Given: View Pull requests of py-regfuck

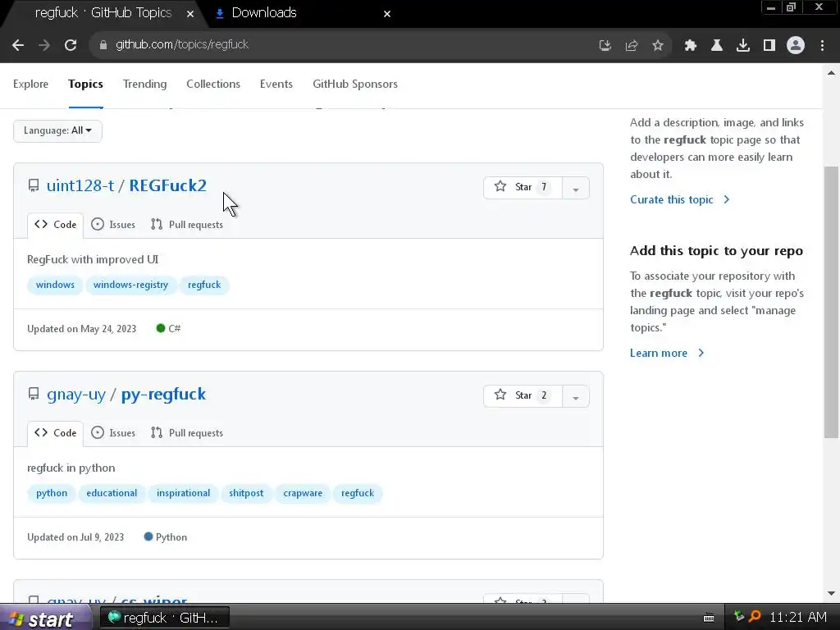Looking at the screenshot, I should 187,433.
